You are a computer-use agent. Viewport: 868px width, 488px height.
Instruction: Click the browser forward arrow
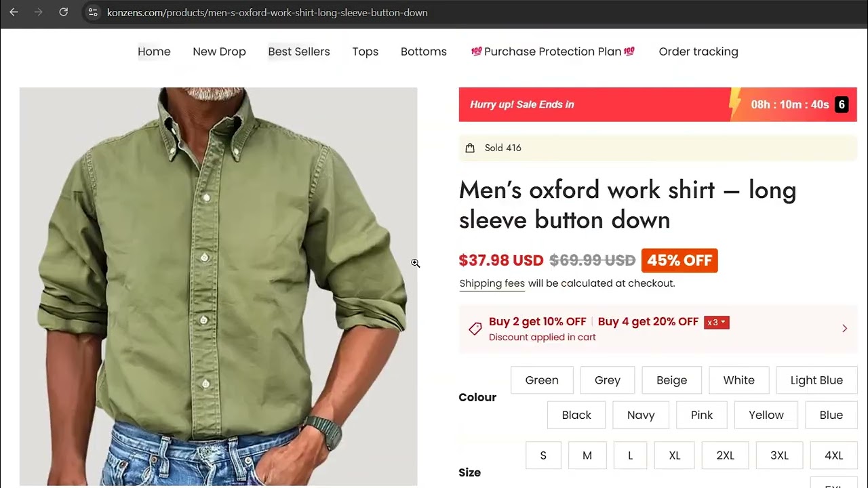point(38,12)
